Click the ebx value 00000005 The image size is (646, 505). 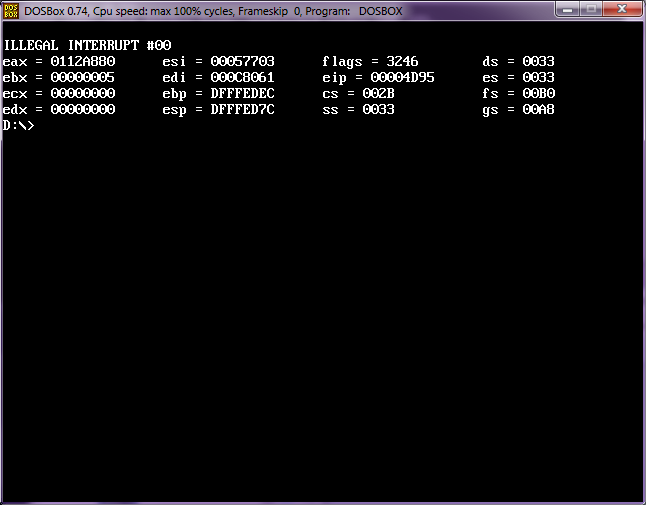[x=83, y=77]
